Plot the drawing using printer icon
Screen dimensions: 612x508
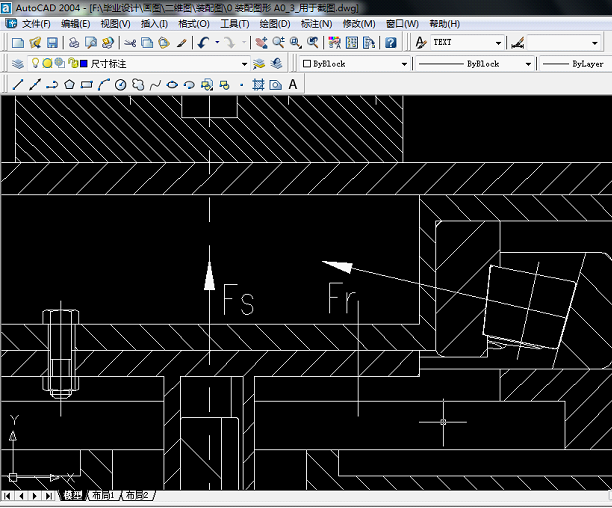tap(74, 43)
